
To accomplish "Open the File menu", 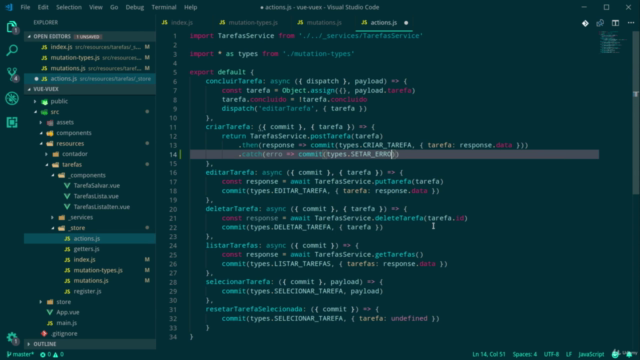I will pos(25,7).
